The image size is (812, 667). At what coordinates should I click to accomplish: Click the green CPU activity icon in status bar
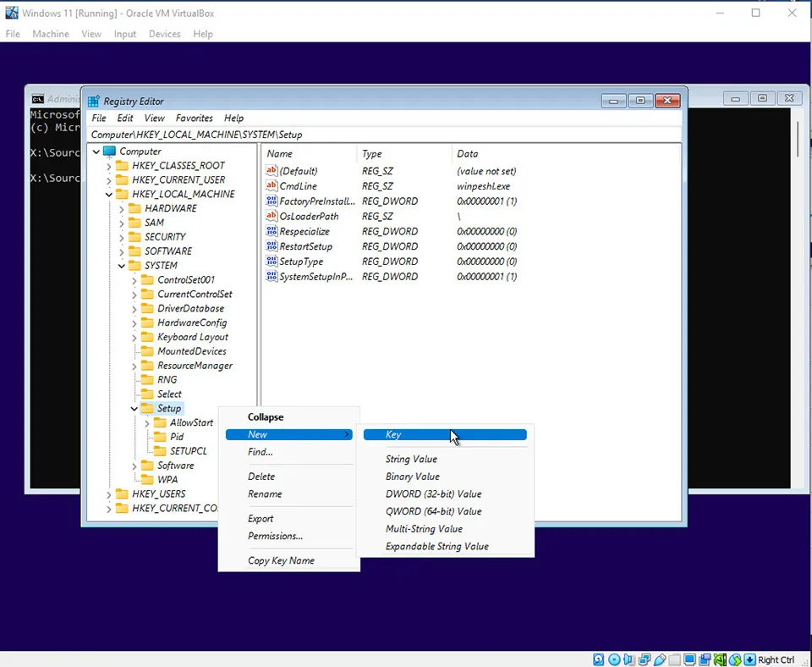point(720,659)
